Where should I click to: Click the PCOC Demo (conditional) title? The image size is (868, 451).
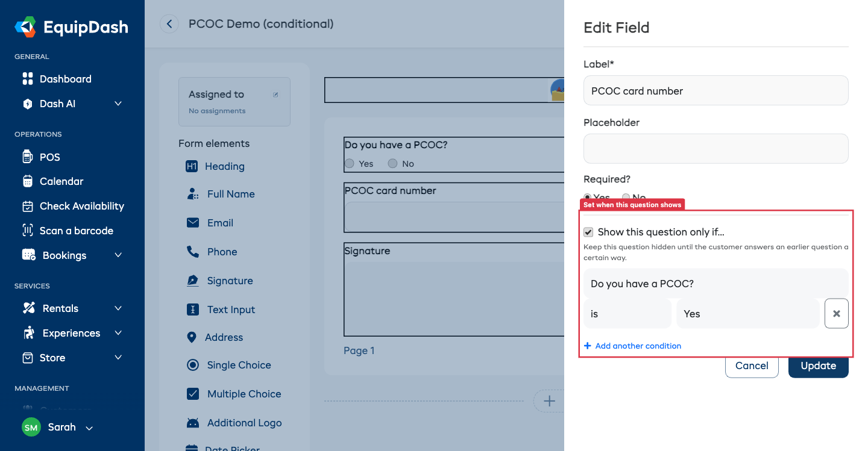pos(261,24)
